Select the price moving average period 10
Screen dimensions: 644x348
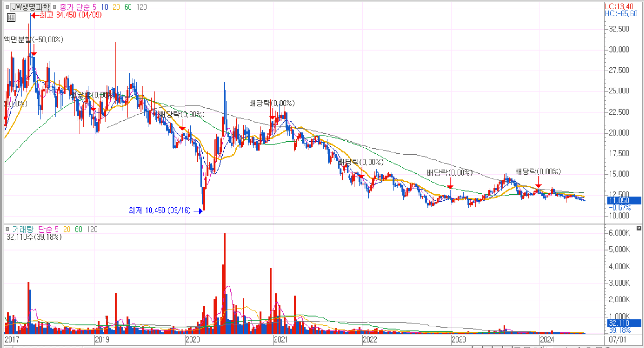tap(104, 7)
